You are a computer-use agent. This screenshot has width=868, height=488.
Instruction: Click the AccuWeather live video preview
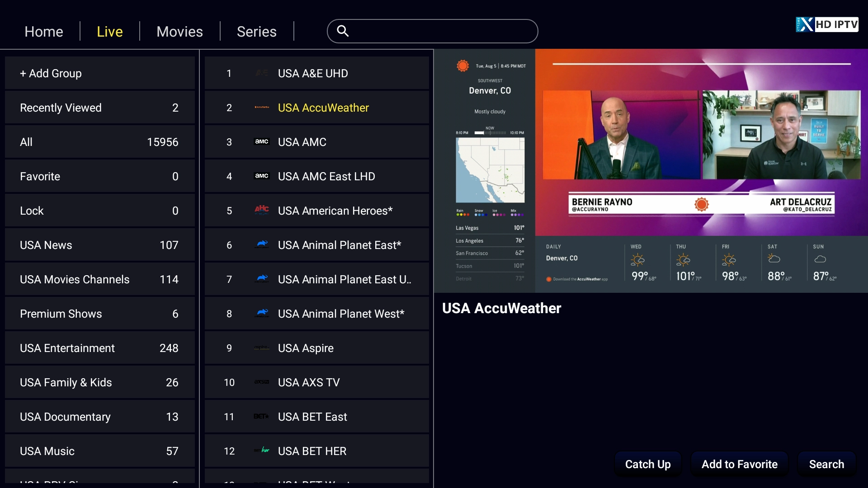click(651, 171)
